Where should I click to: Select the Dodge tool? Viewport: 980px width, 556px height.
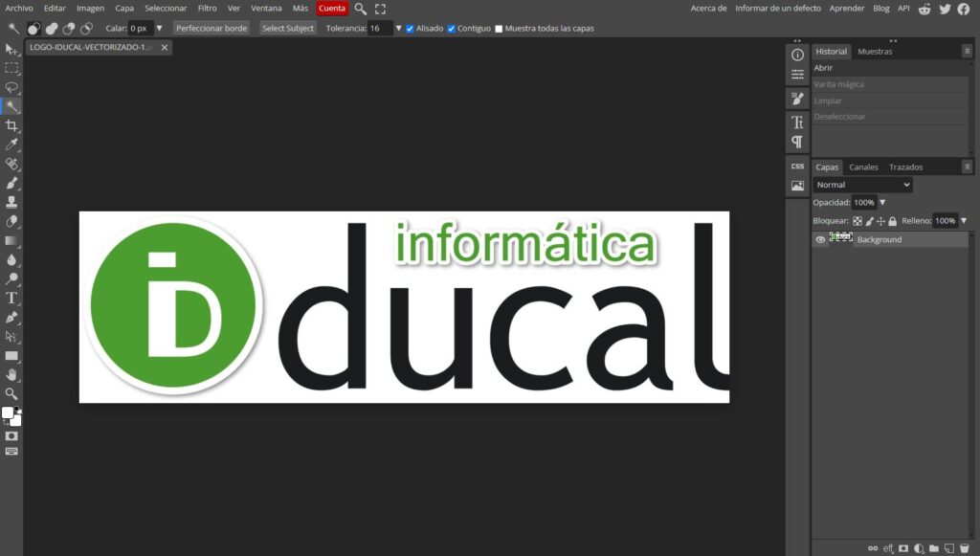pyautogui.click(x=11, y=278)
